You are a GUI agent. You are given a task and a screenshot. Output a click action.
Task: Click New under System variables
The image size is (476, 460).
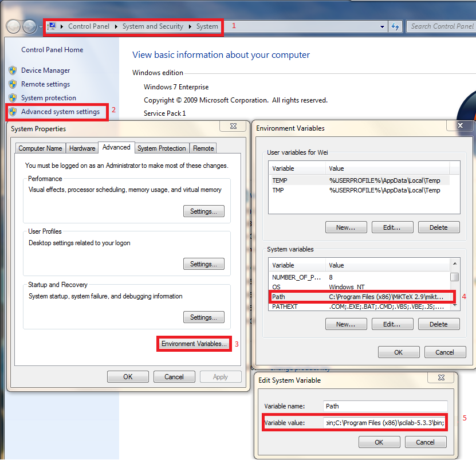(346, 324)
